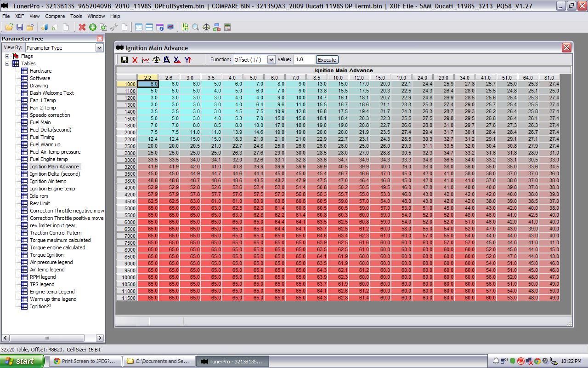This screenshot has width=588, height=368.
Task: Select the Fuel Main table
Action: [40, 122]
